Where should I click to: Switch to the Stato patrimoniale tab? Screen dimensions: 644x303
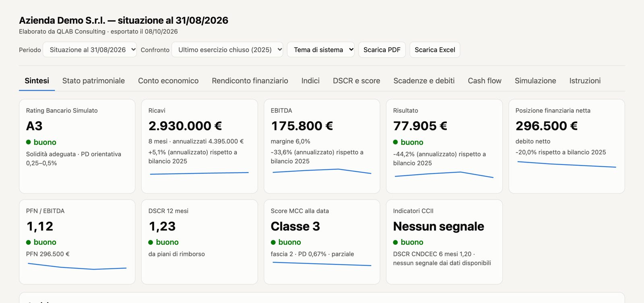click(x=93, y=81)
